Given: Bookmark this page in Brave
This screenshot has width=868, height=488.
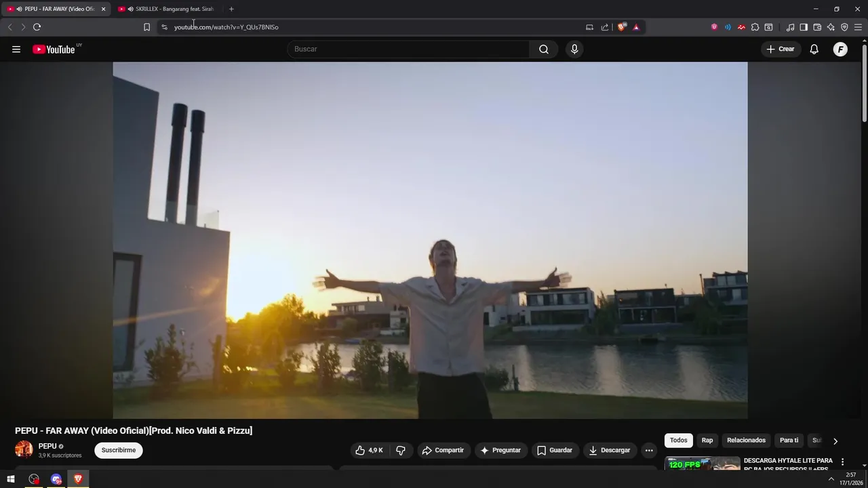Looking at the screenshot, I should (146, 27).
